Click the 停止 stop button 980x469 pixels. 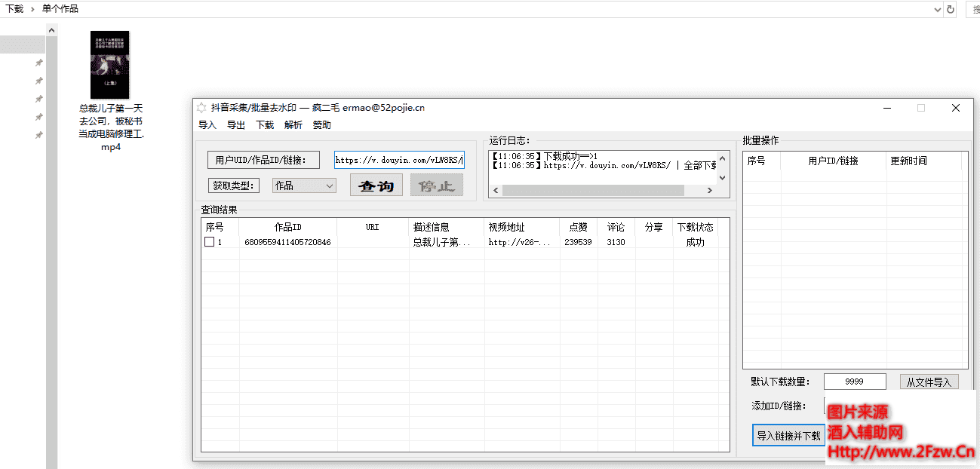(437, 185)
